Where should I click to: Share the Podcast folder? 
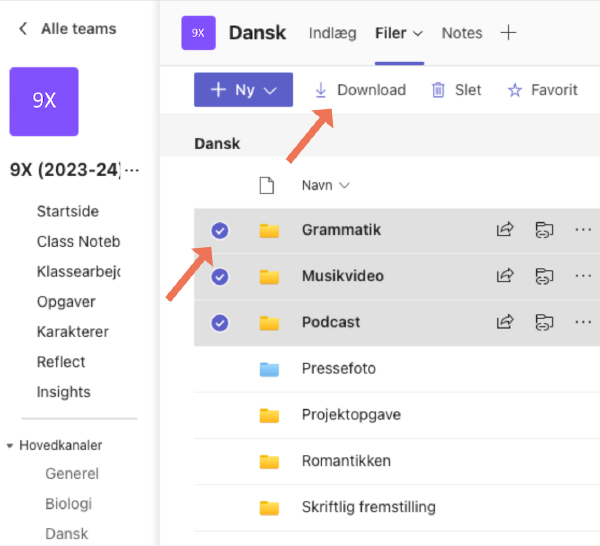505,322
